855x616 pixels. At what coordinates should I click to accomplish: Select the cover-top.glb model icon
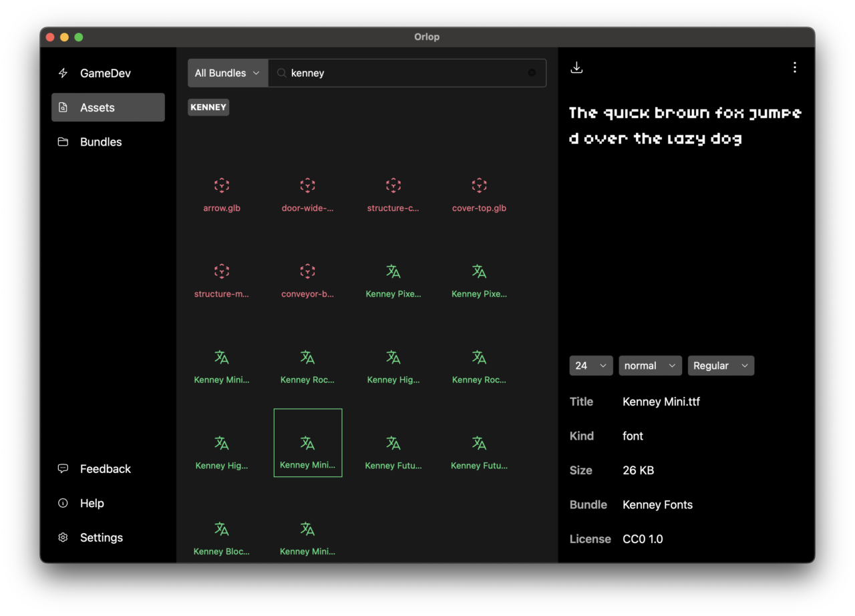479,185
